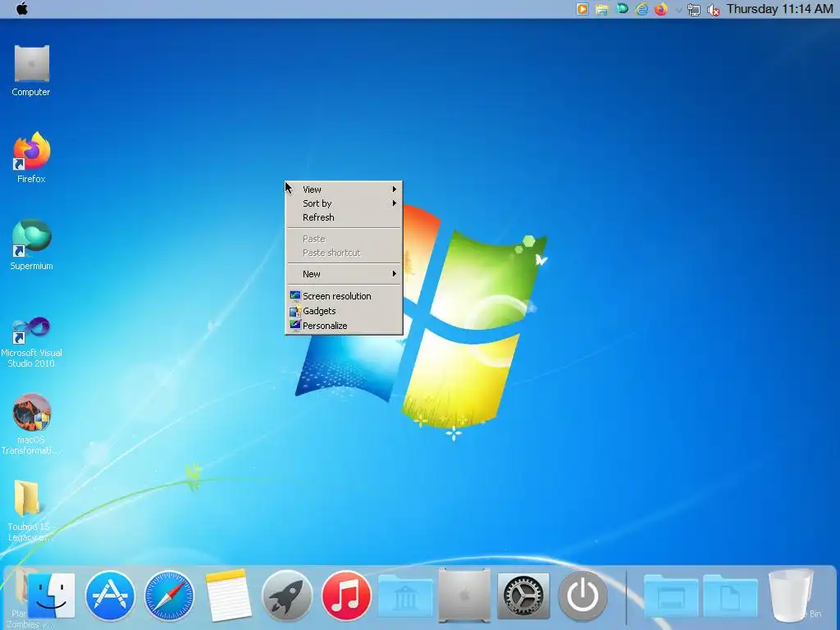The image size is (840, 630).
Task: Open Firefox icon in top bar
Action: tap(661, 9)
